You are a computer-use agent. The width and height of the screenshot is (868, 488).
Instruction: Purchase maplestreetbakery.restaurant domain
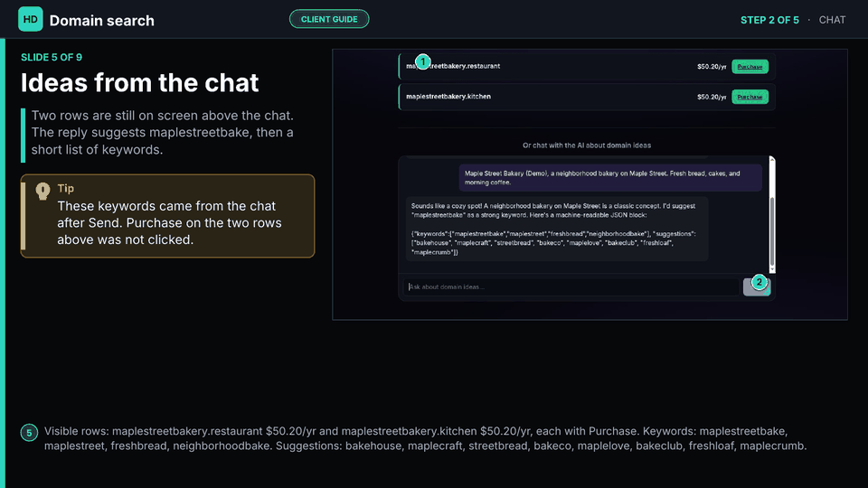(750, 66)
